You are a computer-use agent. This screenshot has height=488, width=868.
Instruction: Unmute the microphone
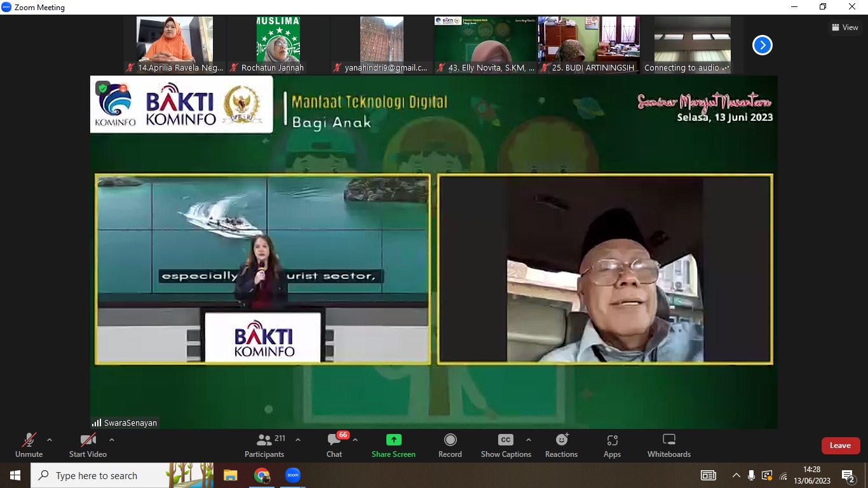click(x=29, y=445)
